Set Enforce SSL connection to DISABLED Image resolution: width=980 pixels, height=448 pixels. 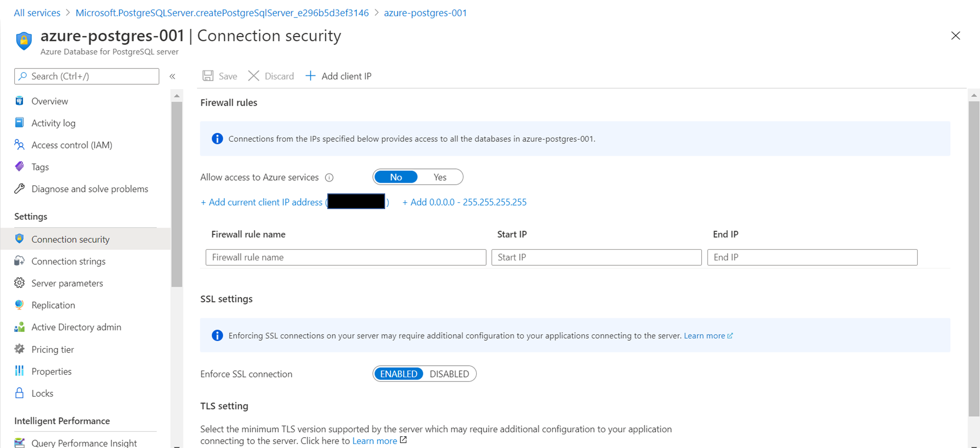(449, 374)
